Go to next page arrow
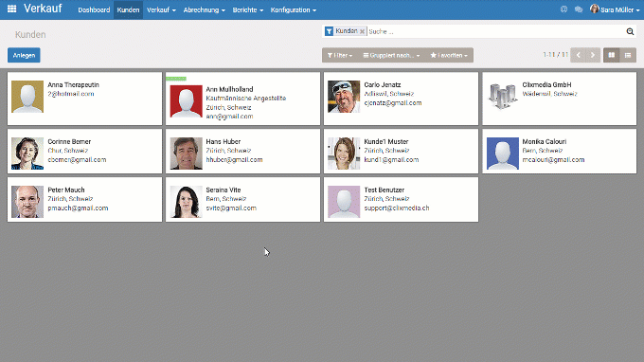Screen dimensions: 644x362 (593, 55)
